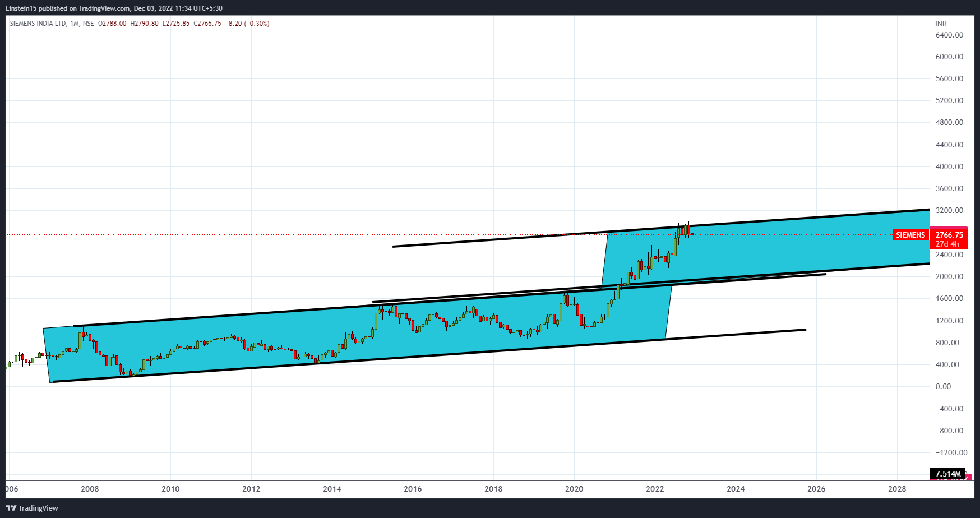Click the 27d 4h bar countdown label
The height and width of the screenshot is (518, 980).
tap(947, 244)
